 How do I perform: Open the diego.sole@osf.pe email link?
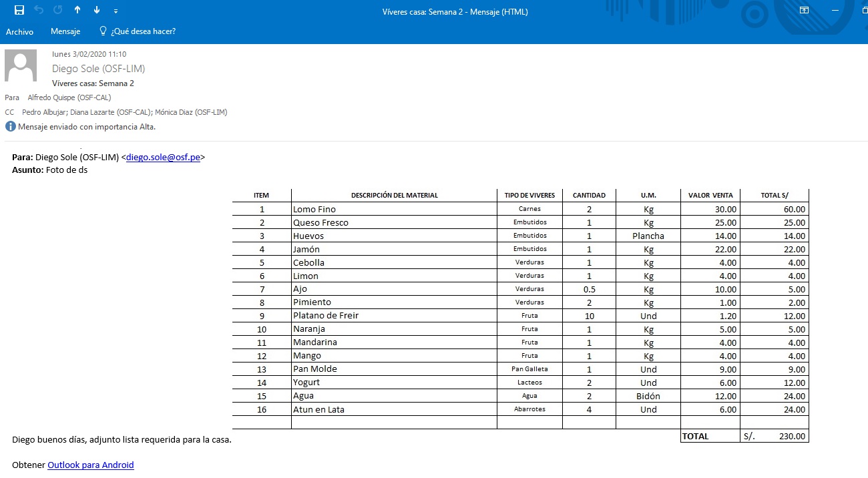pos(163,158)
